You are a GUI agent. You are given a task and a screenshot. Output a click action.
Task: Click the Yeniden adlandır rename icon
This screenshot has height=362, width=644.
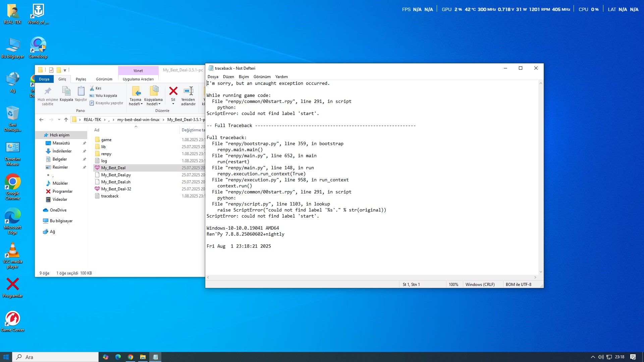point(188,91)
